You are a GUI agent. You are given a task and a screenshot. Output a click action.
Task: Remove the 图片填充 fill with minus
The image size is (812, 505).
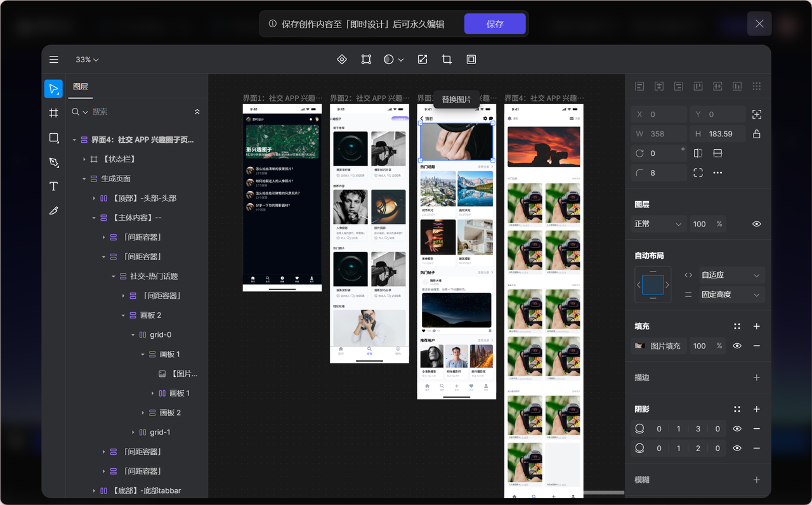756,346
